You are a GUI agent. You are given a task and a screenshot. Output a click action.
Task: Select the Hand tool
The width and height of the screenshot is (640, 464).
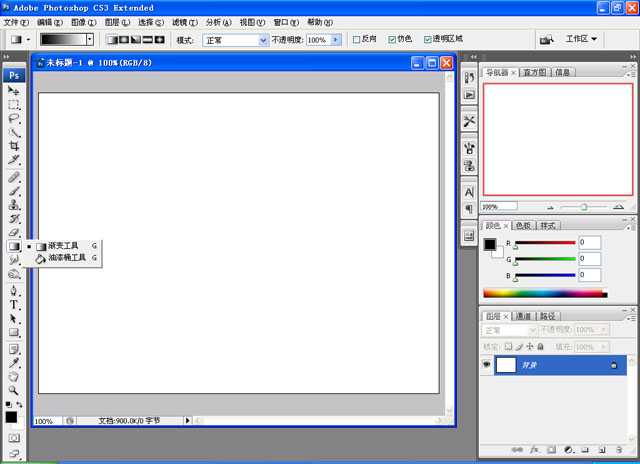13,377
